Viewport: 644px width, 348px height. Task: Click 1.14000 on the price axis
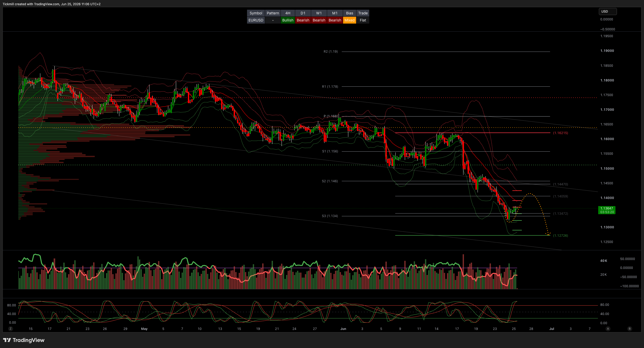pos(607,198)
